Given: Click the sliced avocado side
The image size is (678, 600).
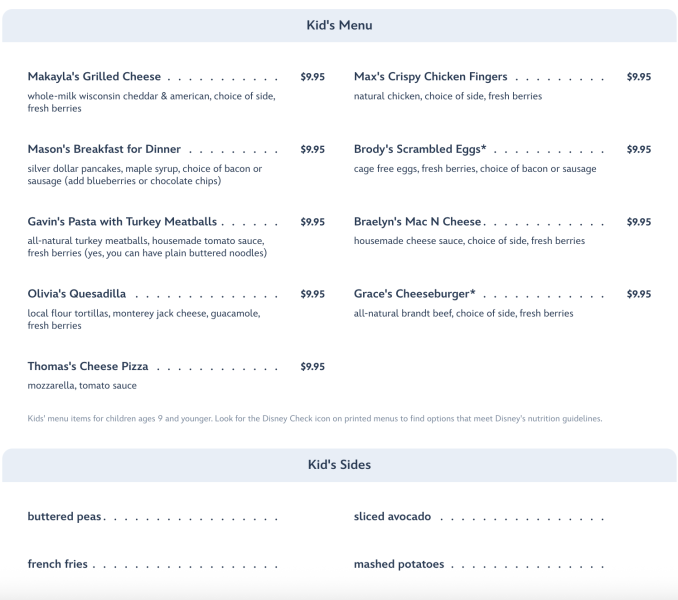Looking at the screenshot, I should 392,517.
